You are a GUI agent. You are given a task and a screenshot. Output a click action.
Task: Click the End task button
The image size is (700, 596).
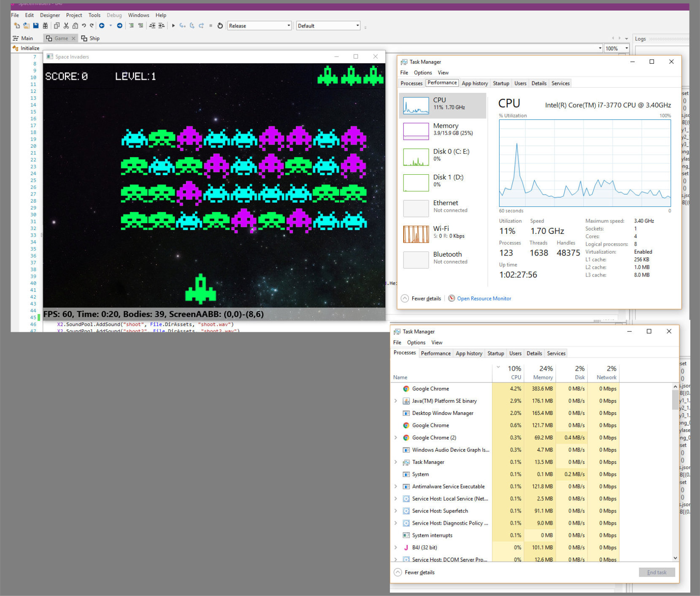[x=657, y=572]
